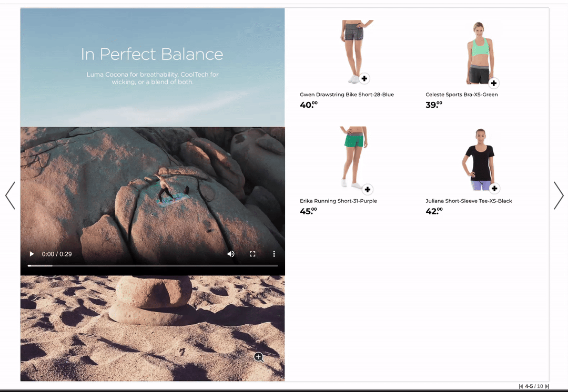The height and width of the screenshot is (392, 568).
Task: Play the yoga video
Action: (32, 254)
